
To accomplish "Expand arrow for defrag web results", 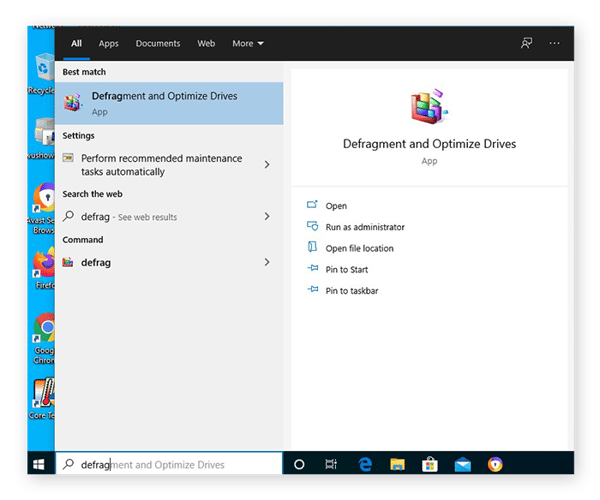I will [x=267, y=217].
